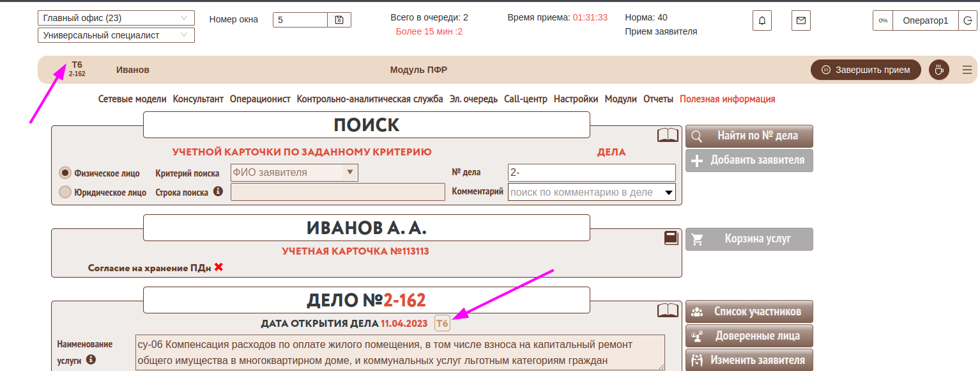The image size is (980, 371).
Task: Open the Универсальный специалист dropdown
Action: [x=116, y=35]
